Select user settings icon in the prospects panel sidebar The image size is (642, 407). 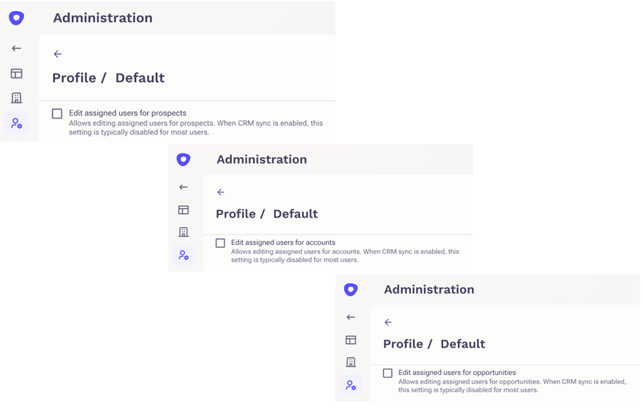[x=16, y=123]
